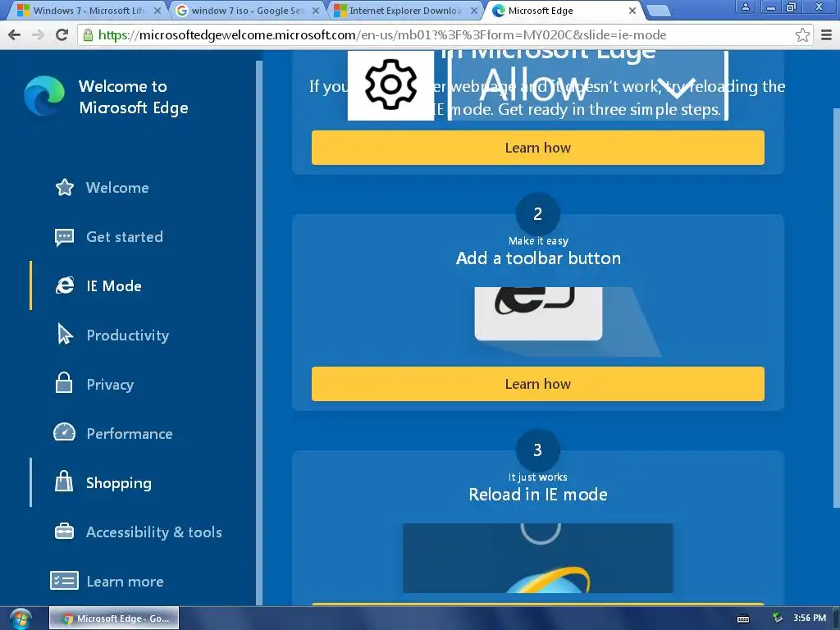Click the Microsoft Edge logo in sidebar
Viewport: 840px width, 630px height.
coord(44,96)
